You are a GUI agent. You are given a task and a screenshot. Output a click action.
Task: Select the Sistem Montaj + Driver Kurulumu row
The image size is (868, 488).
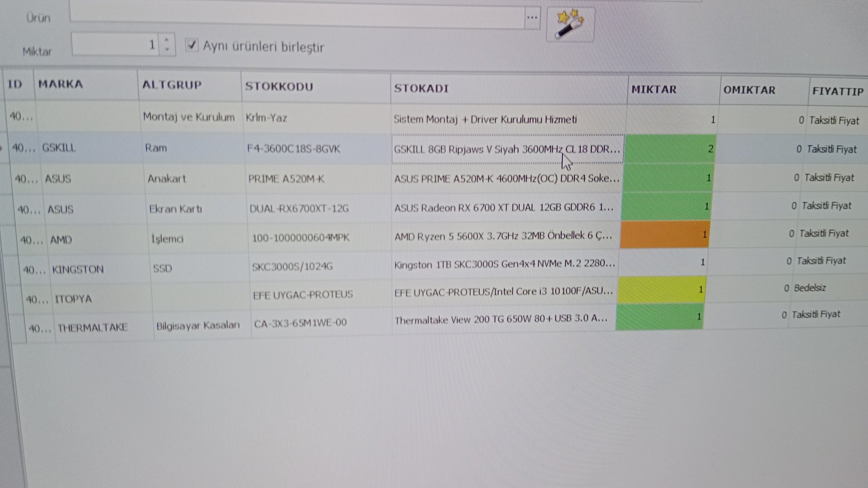pos(485,120)
